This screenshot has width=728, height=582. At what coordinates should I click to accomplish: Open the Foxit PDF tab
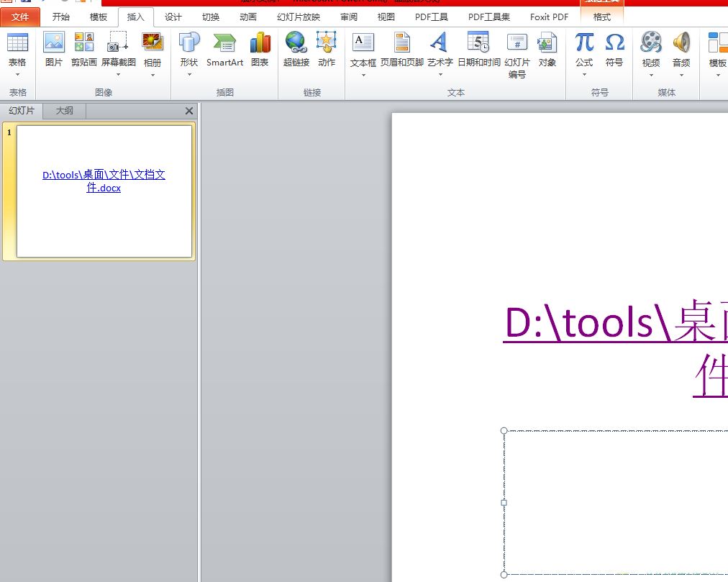pyautogui.click(x=549, y=17)
